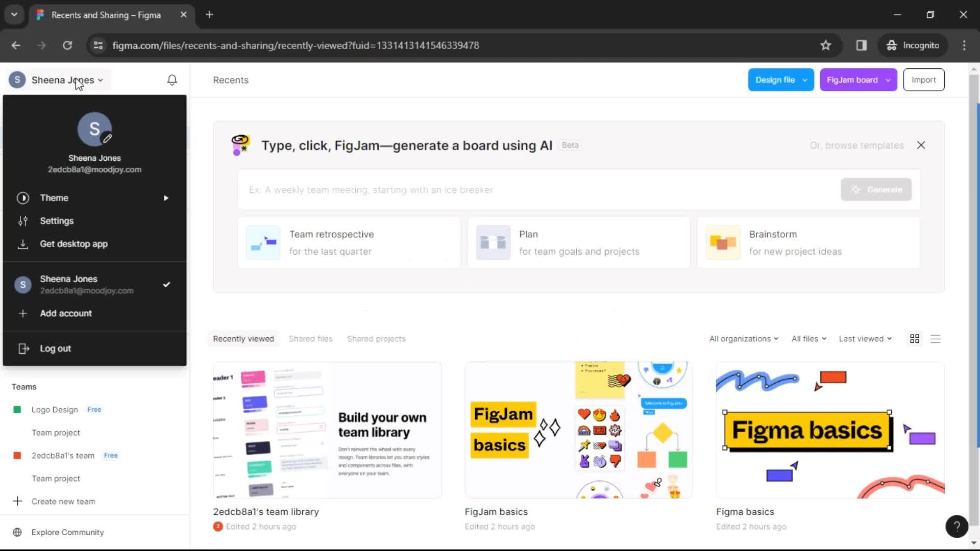Select the Recently viewed tab
Image resolution: width=980 pixels, height=551 pixels.
(243, 338)
